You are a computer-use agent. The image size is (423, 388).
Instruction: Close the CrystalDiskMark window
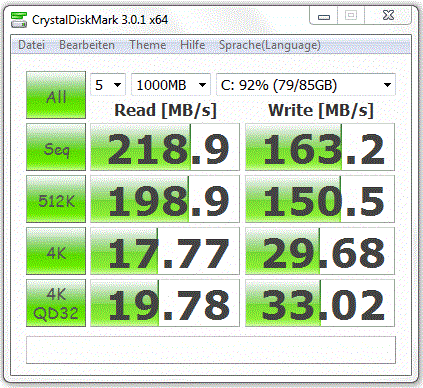(x=388, y=15)
